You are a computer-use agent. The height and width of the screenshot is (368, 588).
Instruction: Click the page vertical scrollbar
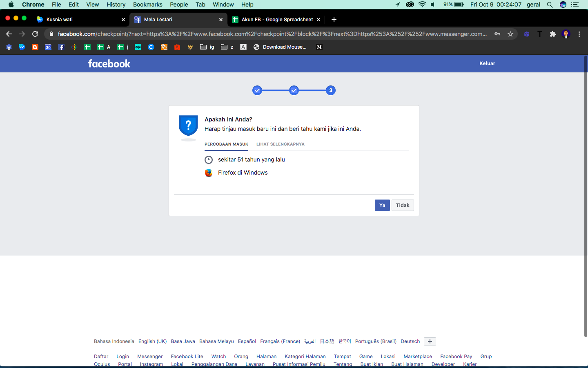click(x=586, y=196)
